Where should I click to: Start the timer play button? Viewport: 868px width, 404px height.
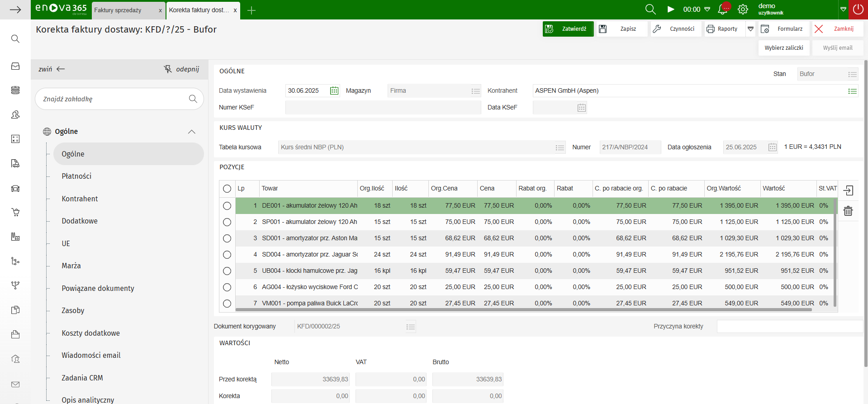point(671,10)
